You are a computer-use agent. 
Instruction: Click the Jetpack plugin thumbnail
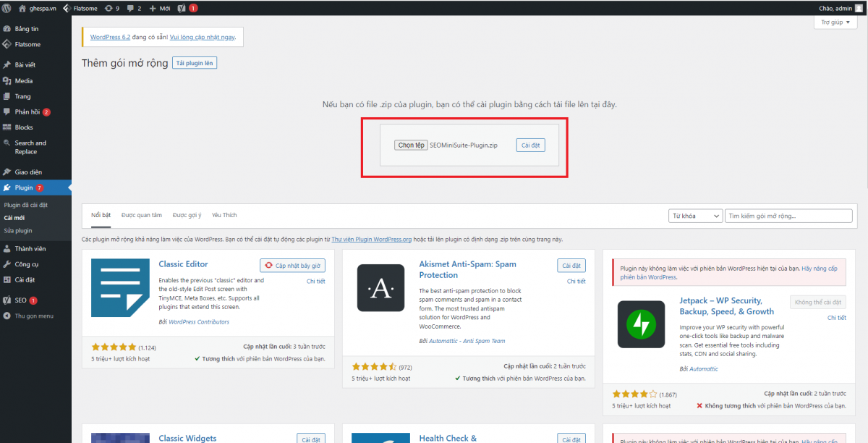pos(641,324)
